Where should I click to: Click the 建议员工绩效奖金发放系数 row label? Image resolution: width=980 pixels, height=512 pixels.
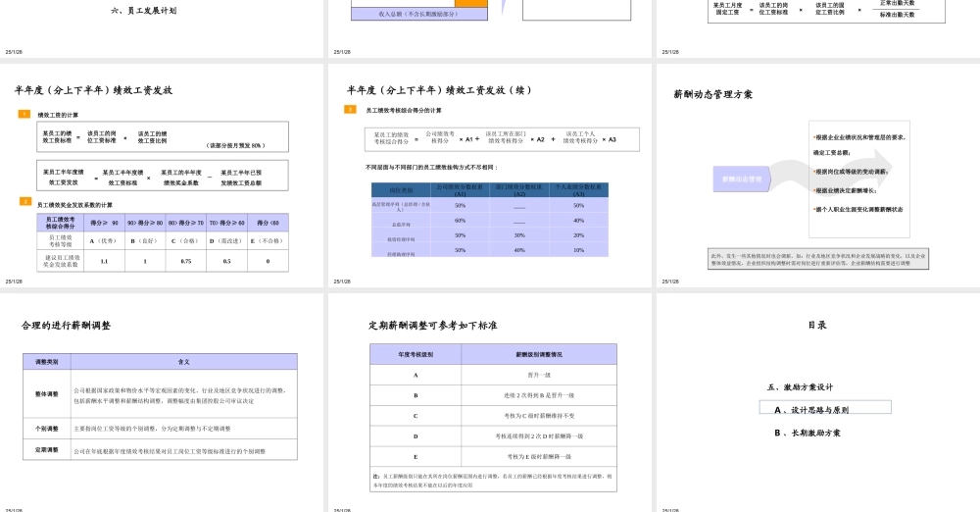(61, 261)
